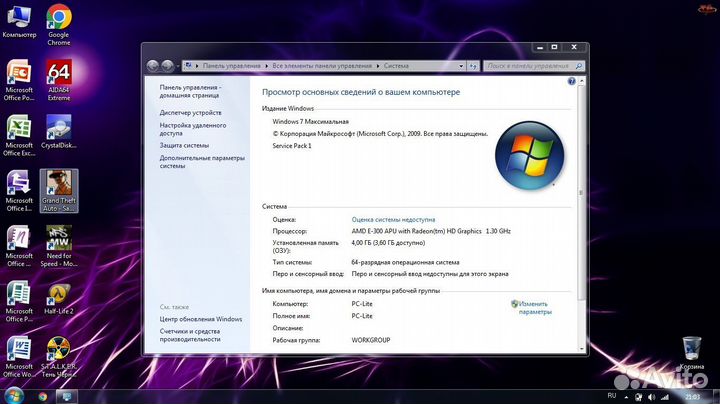Image resolution: width=720 pixels, height=404 pixels.
Task: Click WORKGROUP value text
Action: click(x=371, y=340)
